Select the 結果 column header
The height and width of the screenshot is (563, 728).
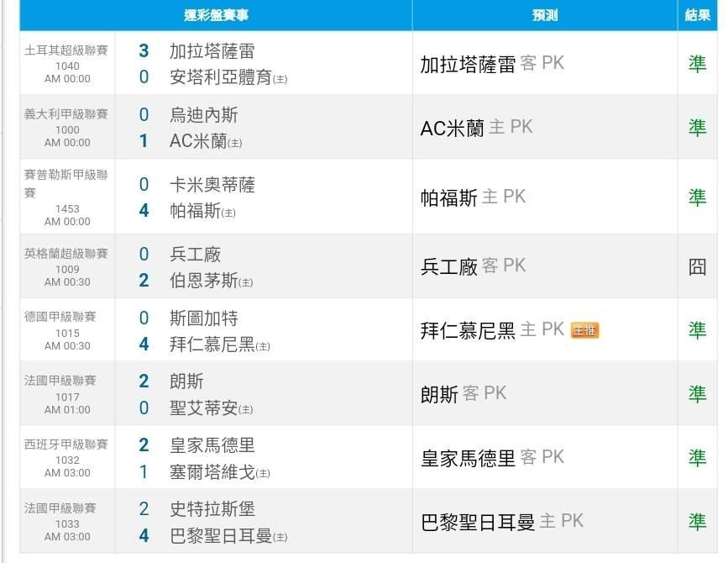[698, 16]
